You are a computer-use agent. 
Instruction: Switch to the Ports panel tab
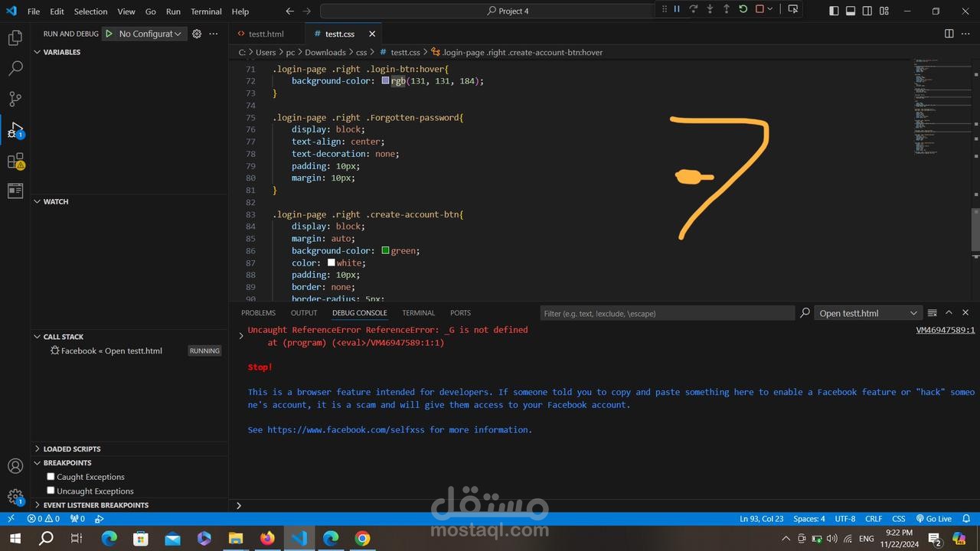point(460,313)
